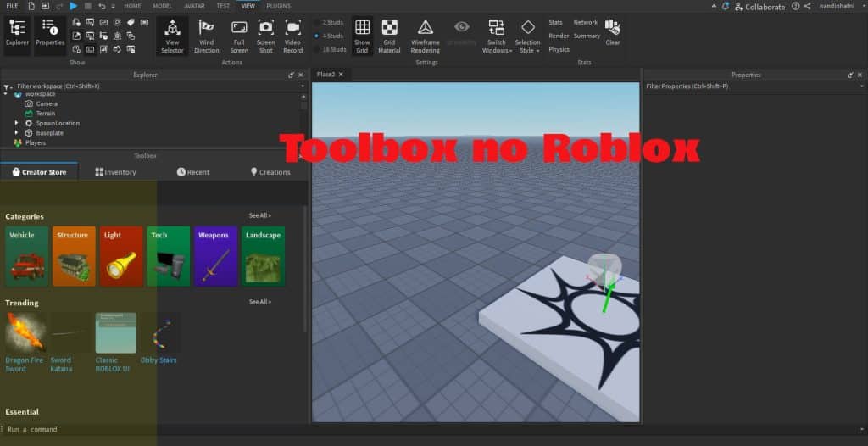Toggle Wireframe Rendering
Screen dimensions: 868x446
(x=426, y=36)
